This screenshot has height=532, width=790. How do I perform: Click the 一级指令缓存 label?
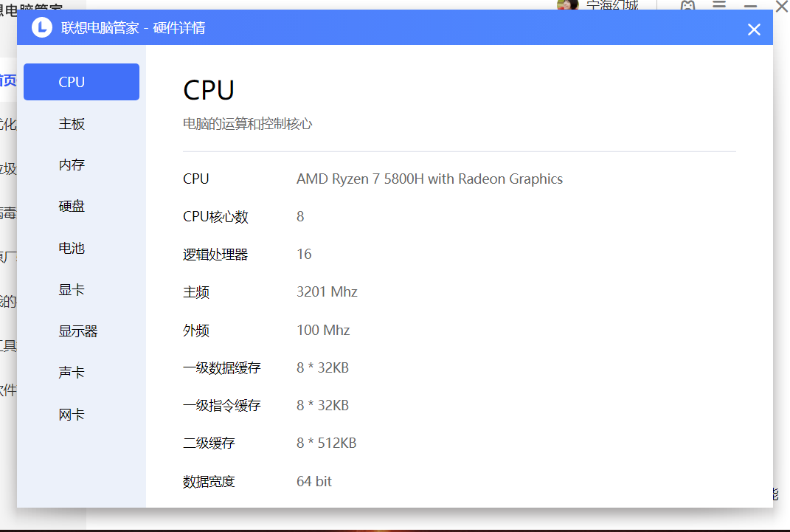222,406
